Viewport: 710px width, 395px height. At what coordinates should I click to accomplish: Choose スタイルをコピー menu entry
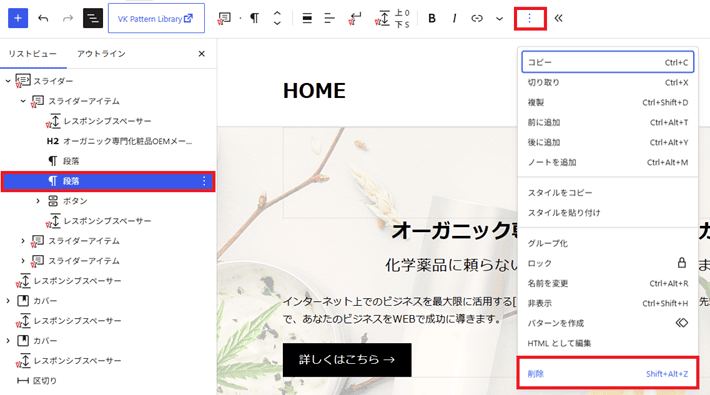(x=608, y=193)
